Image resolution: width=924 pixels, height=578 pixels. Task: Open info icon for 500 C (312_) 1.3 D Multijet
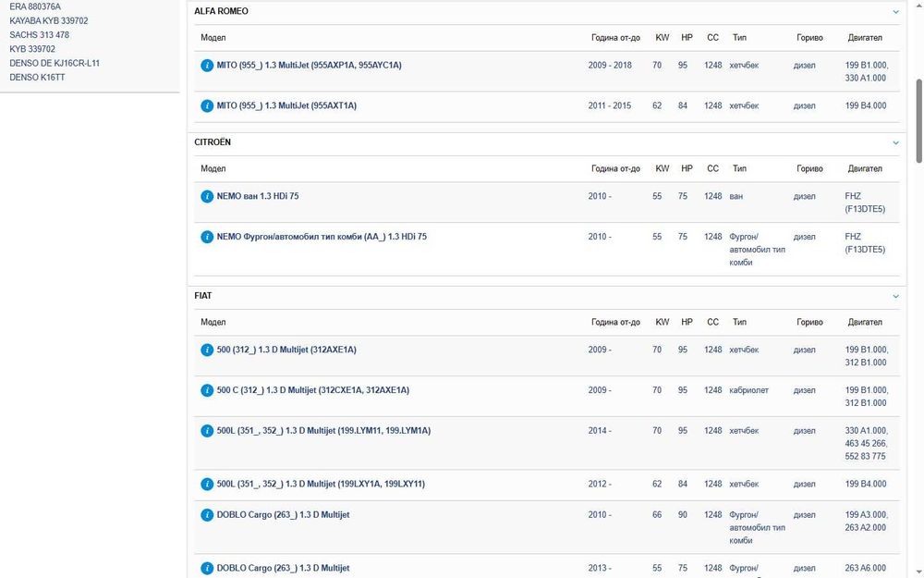coord(207,390)
